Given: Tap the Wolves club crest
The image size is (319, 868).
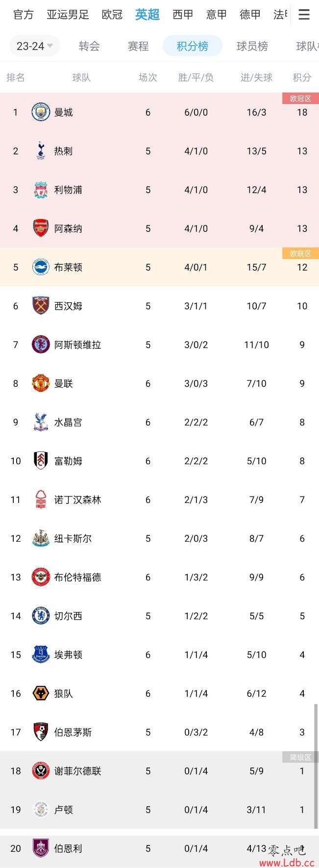Looking at the screenshot, I should click(41, 693).
